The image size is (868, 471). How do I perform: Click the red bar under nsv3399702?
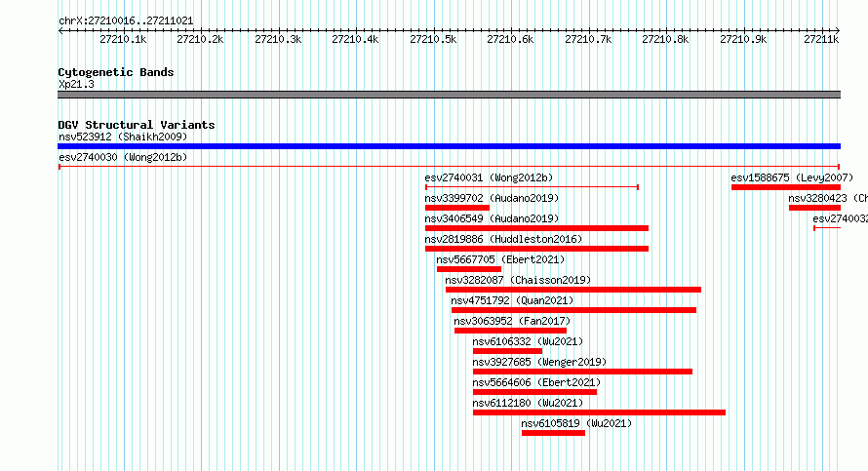click(x=457, y=208)
